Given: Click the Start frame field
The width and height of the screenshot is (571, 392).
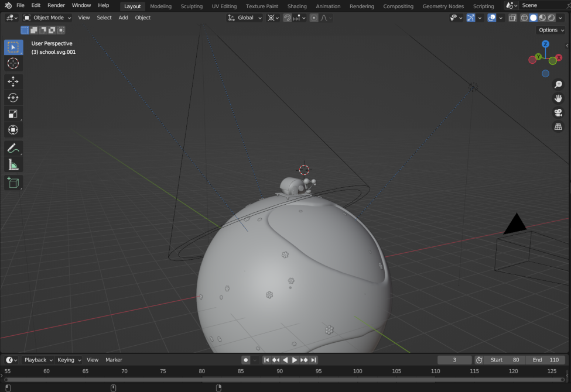Looking at the screenshot, I should click(505, 360).
